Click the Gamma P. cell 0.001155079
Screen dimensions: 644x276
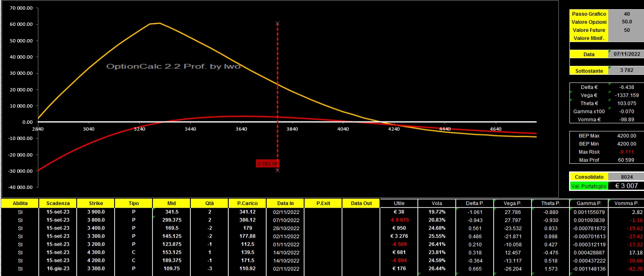point(589,212)
